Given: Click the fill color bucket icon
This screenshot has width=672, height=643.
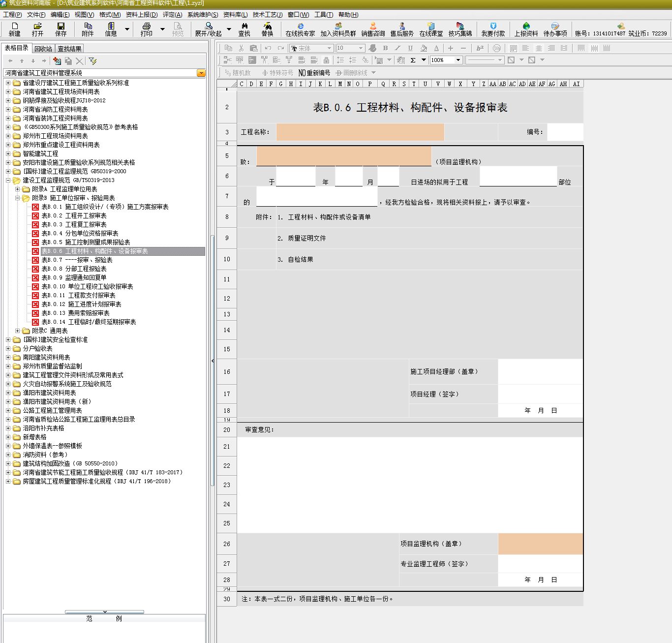Looking at the screenshot, I should tap(424, 48).
